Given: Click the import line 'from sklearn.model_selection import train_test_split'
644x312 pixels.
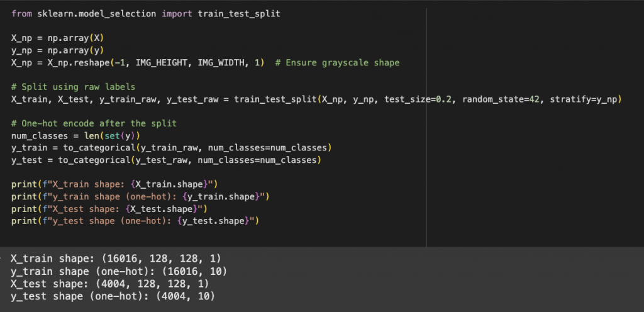Looking at the screenshot, I should point(146,14).
